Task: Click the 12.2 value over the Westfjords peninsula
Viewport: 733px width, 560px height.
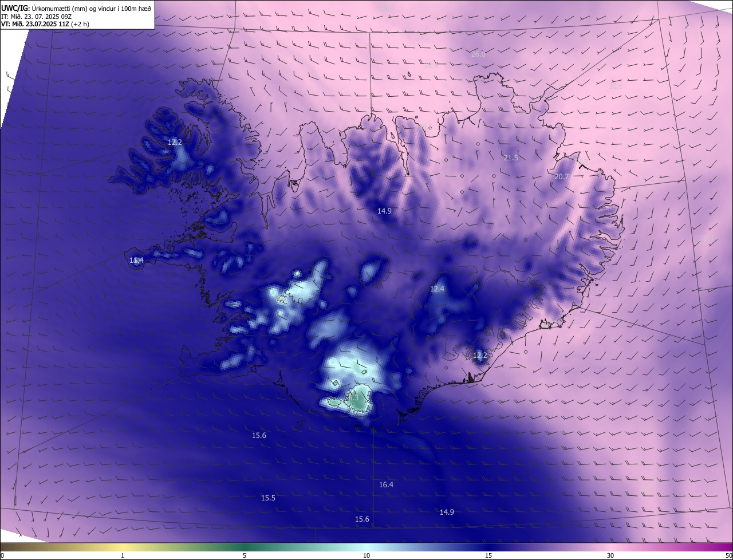Action: coord(175,142)
